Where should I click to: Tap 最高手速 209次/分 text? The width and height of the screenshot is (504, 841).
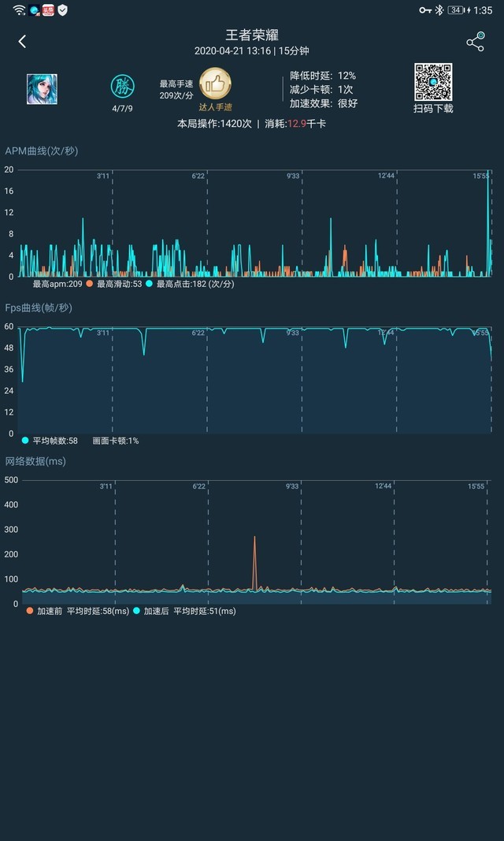click(176, 90)
